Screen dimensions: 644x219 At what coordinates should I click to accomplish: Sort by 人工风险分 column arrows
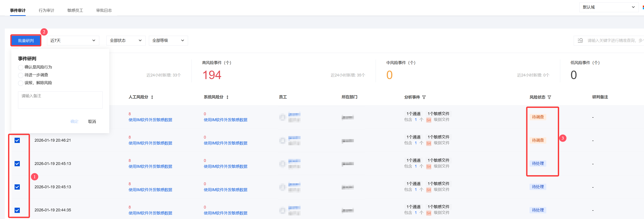(x=152, y=97)
